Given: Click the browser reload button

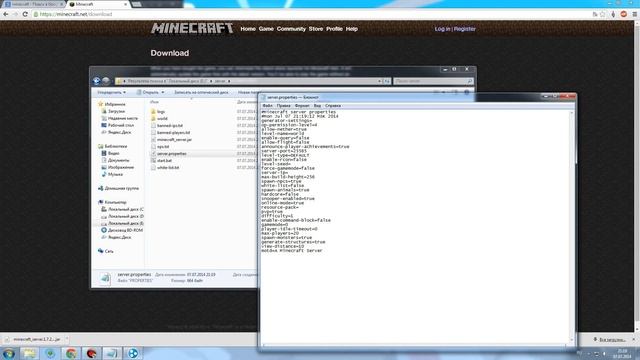Looking at the screenshot, I should click(25, 14).
